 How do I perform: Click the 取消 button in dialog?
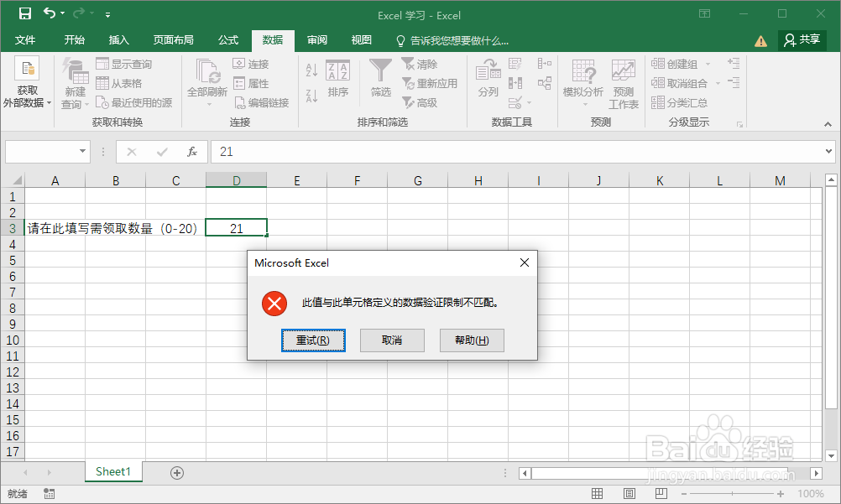392,340
